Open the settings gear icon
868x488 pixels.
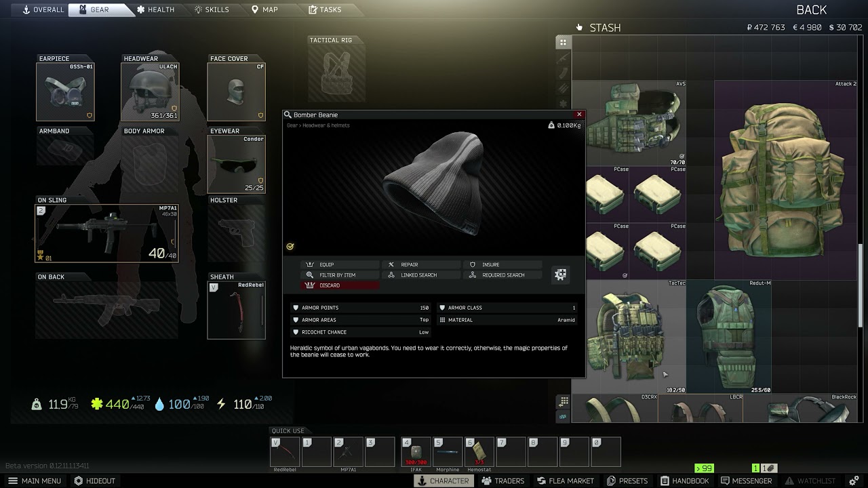click(854, 481)
